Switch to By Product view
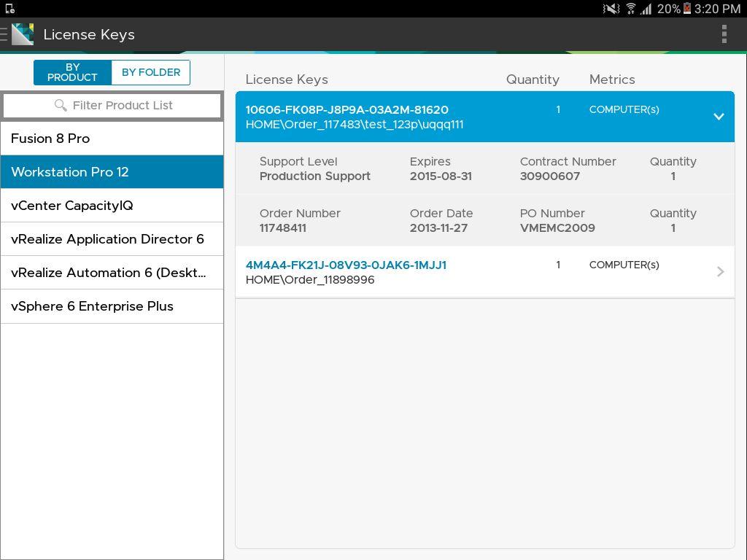747x560 pixels. click(72, 72)
